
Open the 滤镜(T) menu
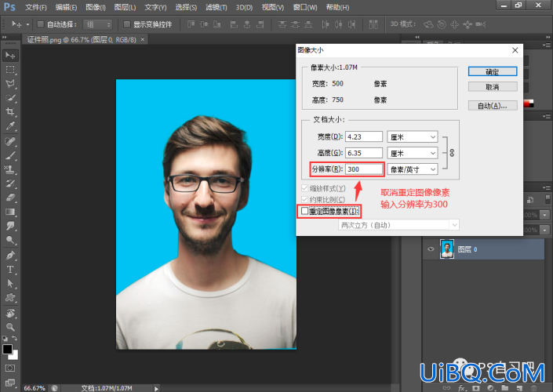point(216,7)
